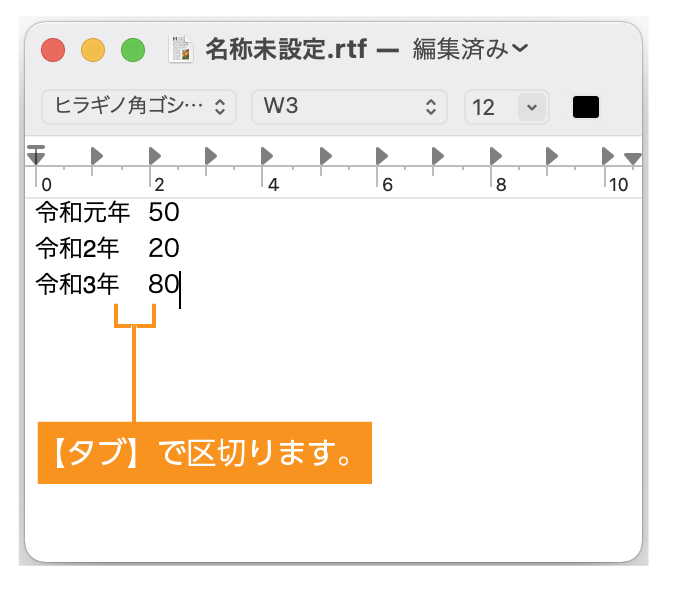Select the tab stop at ruler mark 7

click(x=438, y=156)
